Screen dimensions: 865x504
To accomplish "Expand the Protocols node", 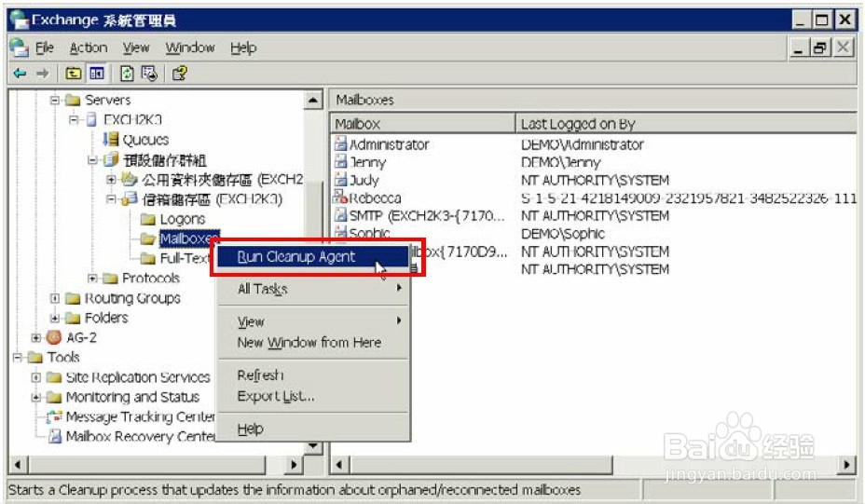I will pos(92,278).
